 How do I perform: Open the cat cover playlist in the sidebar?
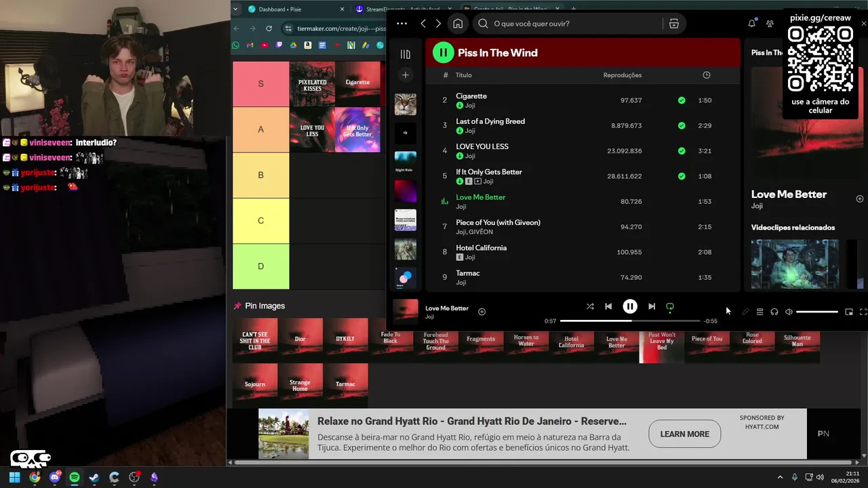tap(406, 104)
